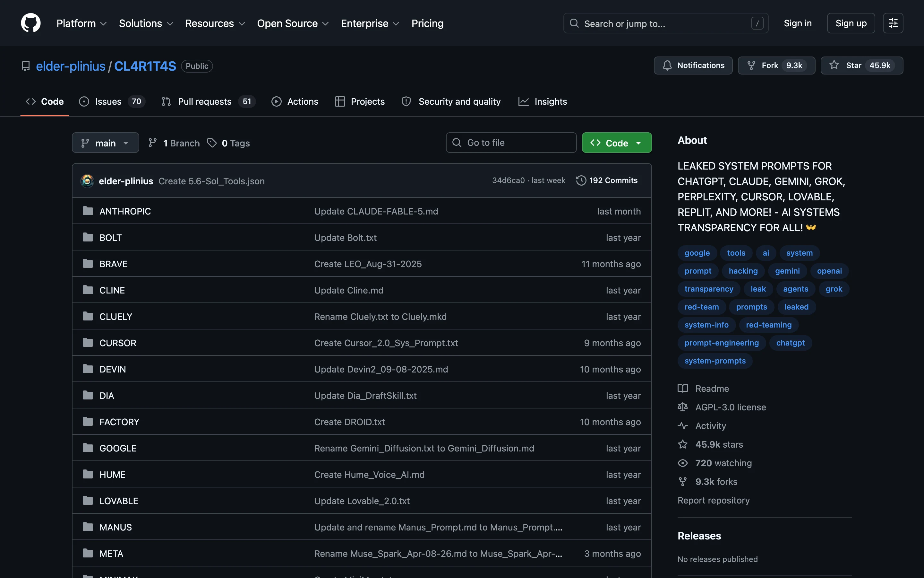Click the elder-plinius avatar in commit row

pos(87,180)
